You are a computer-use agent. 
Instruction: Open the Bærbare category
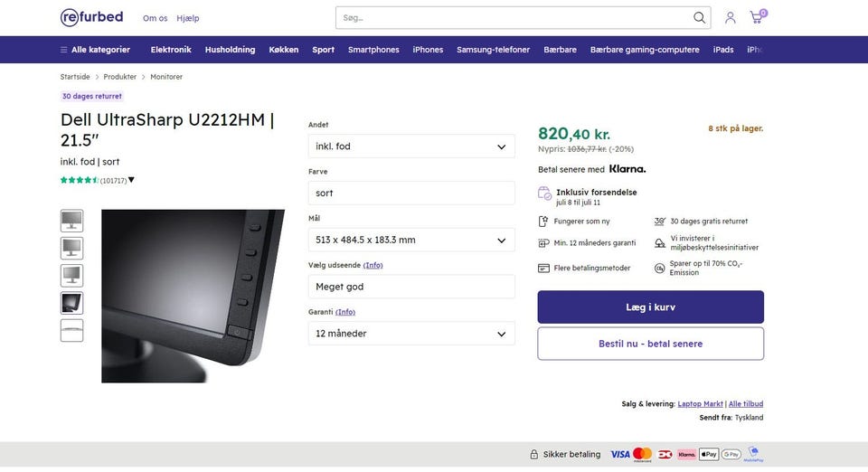(x=561, y=50)
